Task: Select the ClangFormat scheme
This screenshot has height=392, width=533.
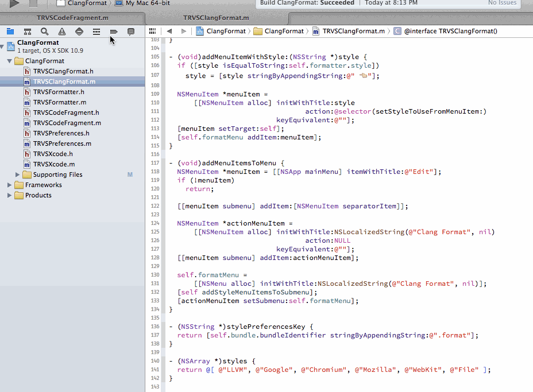Action: (x=82, y=3)
